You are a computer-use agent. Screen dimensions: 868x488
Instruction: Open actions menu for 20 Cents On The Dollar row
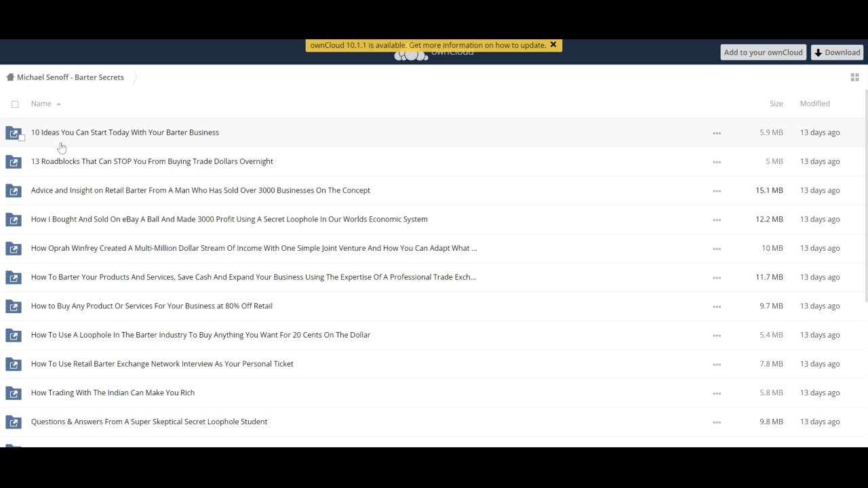(x=717, y=335)
